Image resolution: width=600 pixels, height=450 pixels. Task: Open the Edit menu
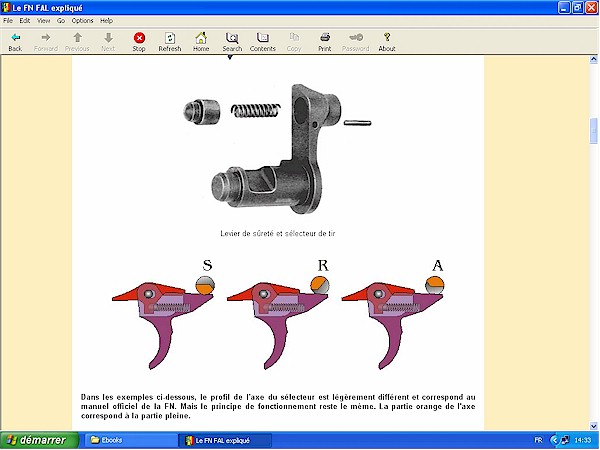coord(25,21)
